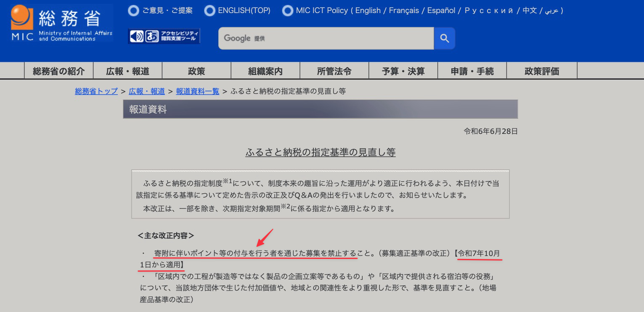Viewport: 644px width, 312px height.
Task: Choose Español under MIC ICT Policy
Action: point(441,11)
